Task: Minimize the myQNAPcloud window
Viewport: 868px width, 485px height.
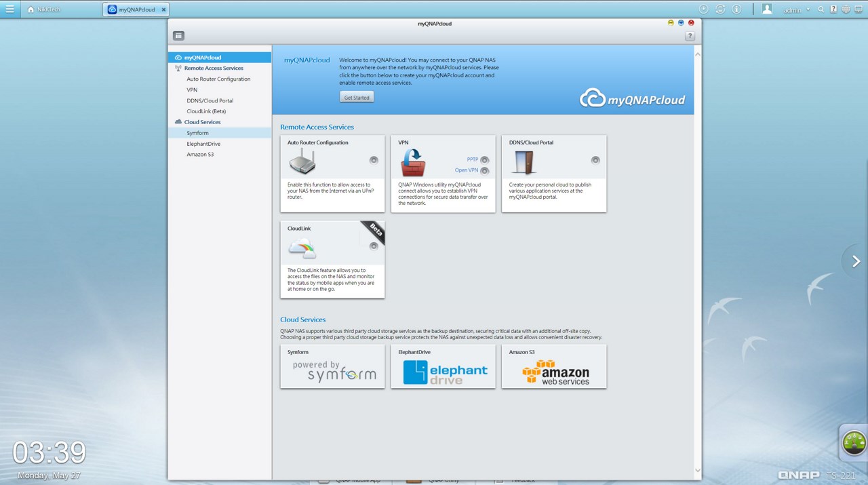Action: tap(671, 23)
